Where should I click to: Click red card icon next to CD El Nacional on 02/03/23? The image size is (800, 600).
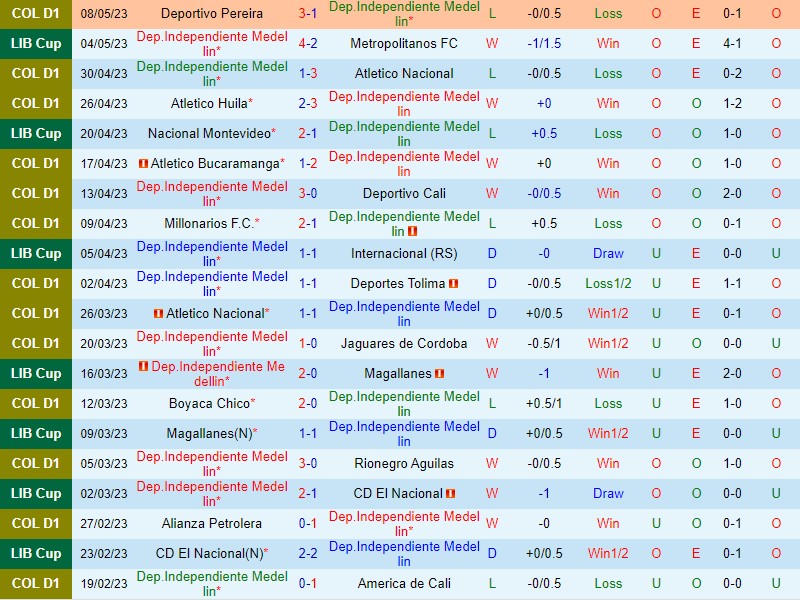click(x=450, y=494)
